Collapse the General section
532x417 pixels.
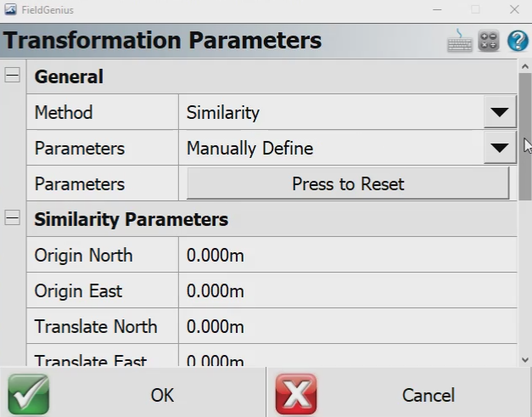[x=13, y=76]
